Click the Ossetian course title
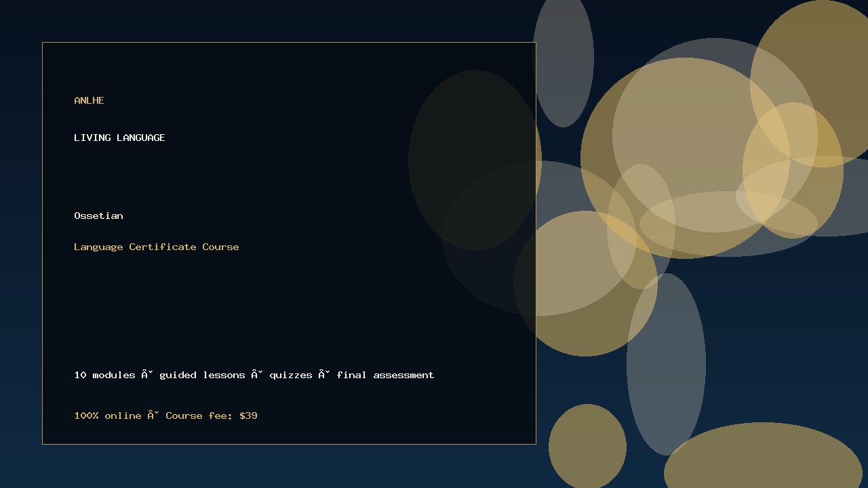Image resolution: width=868 pixels, height=488 pixels. coord(98,216)
